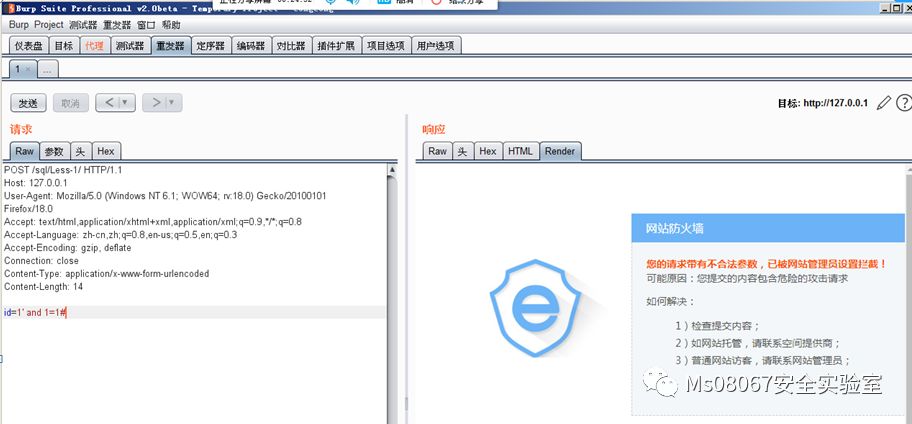Select Repeater sub-tab 1
This screenshot has height=424, width=912.
coord(17,69)
